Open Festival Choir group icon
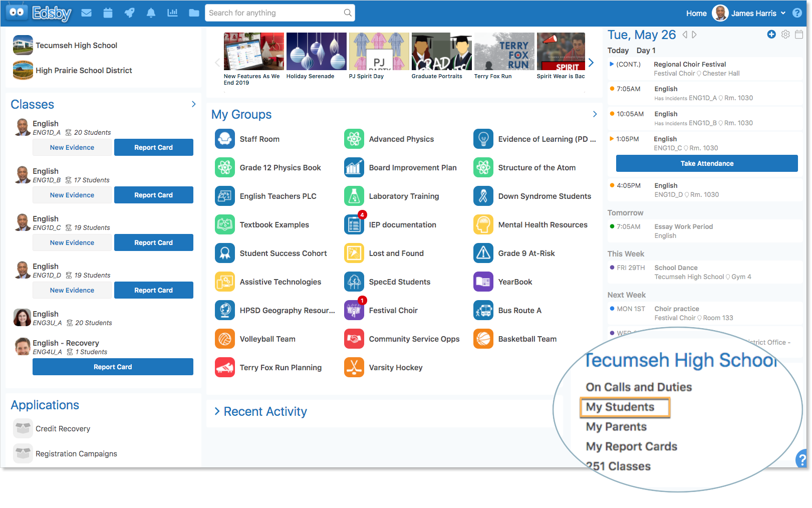The height and width of the screenshot is (508, 812). tap(354, 310)
